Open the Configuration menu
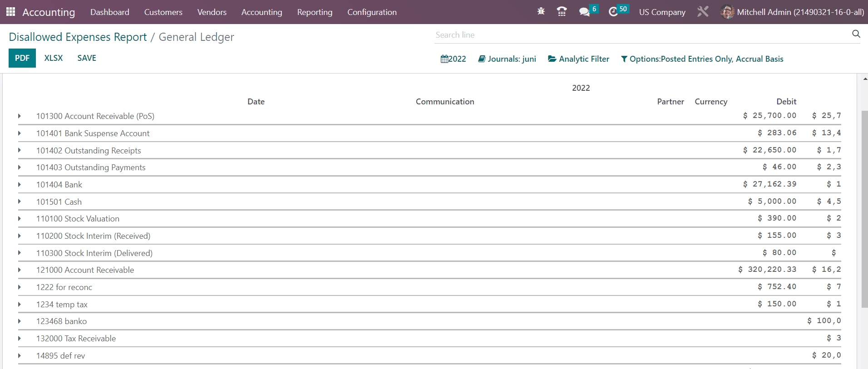The height and width of the screenshot is (369, 868). pos(372,12)
